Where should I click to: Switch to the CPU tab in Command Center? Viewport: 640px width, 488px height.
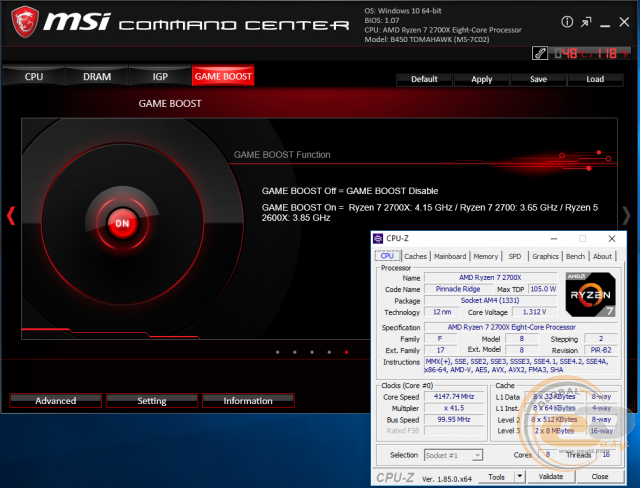(x=33, y=76)
